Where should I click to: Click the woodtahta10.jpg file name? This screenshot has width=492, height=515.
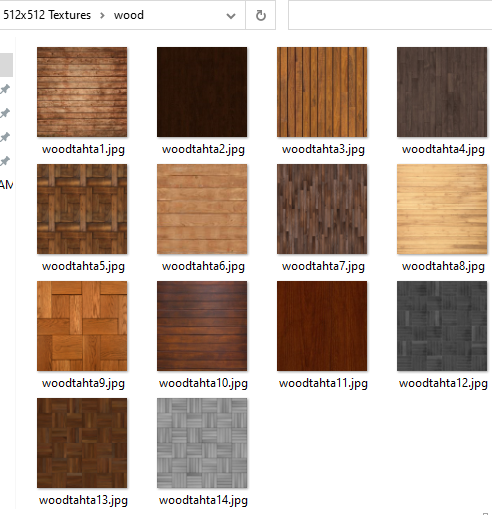click(x=203, y=383)
